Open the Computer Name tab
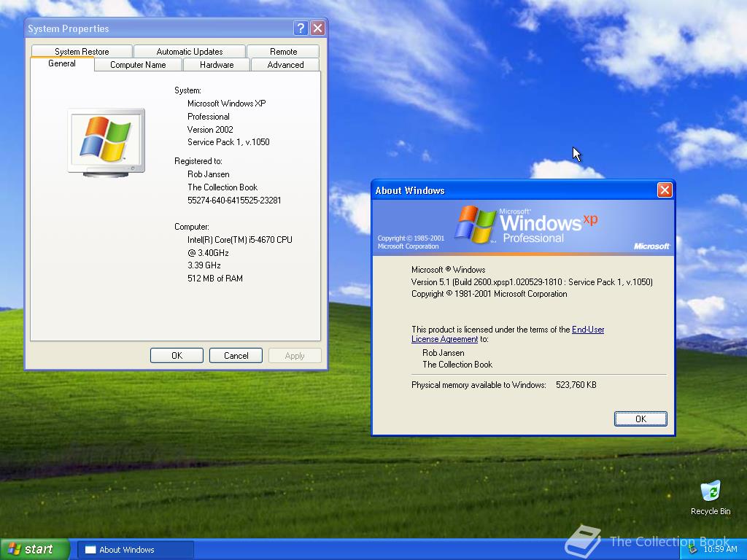The height and width of the screenshot is (560, 747). 138,65
